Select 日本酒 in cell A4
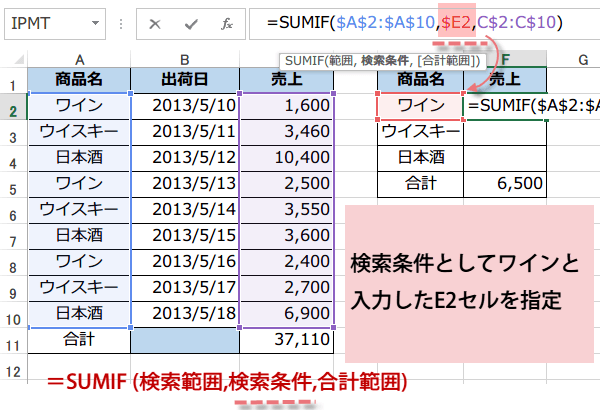 point(79,158)
